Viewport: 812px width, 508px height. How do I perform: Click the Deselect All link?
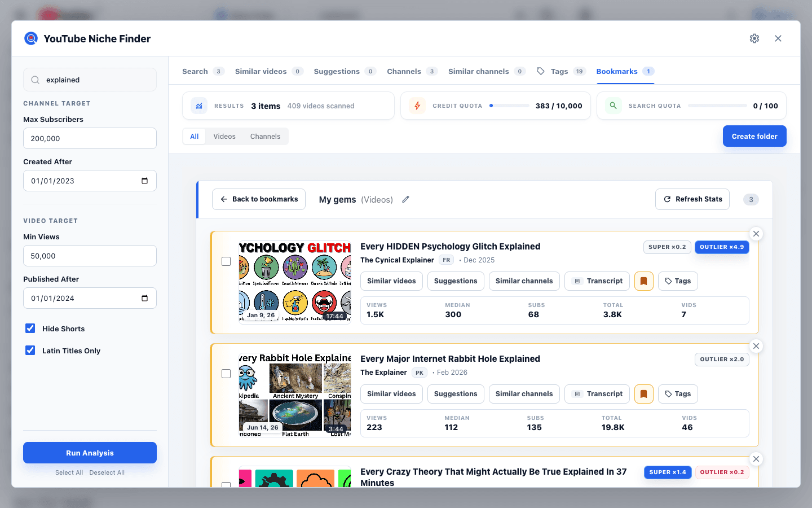point(107,472)
